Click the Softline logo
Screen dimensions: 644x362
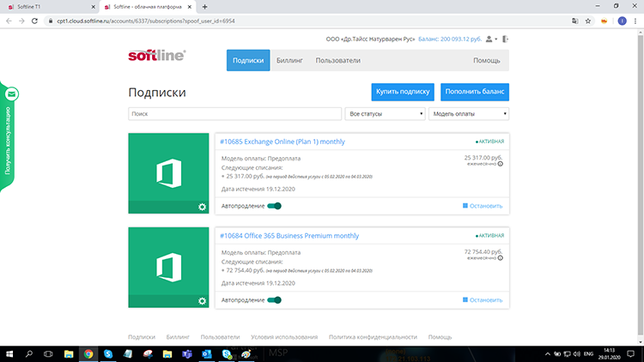(157, 56)
